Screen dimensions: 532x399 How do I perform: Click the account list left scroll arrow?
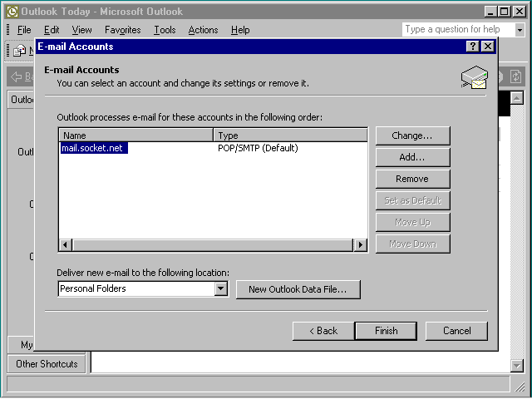(x=66, y=244)
